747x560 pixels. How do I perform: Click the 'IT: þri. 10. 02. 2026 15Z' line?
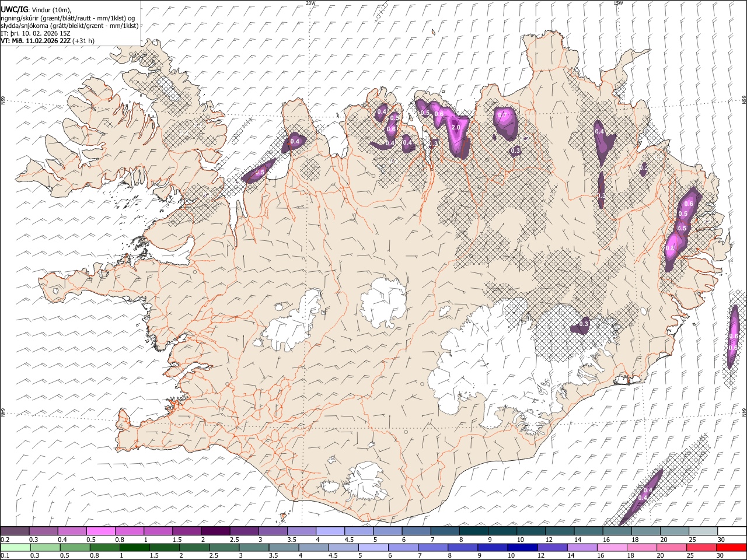point(36,33)
